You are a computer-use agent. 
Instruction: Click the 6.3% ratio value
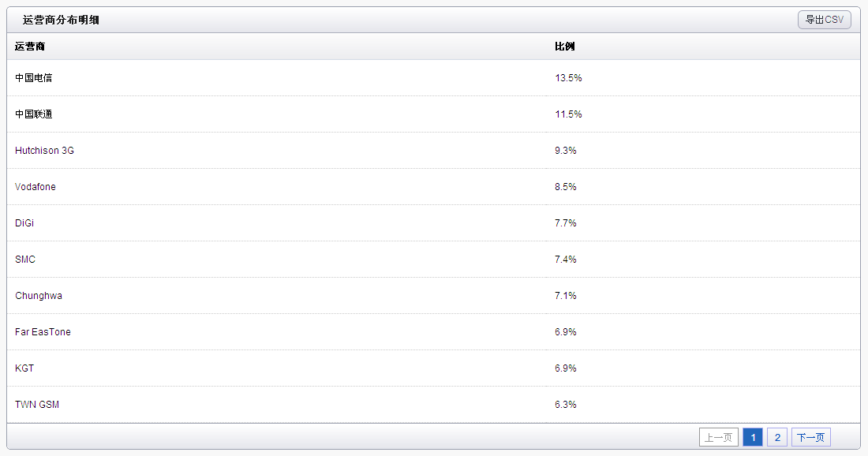click(566, 405)
